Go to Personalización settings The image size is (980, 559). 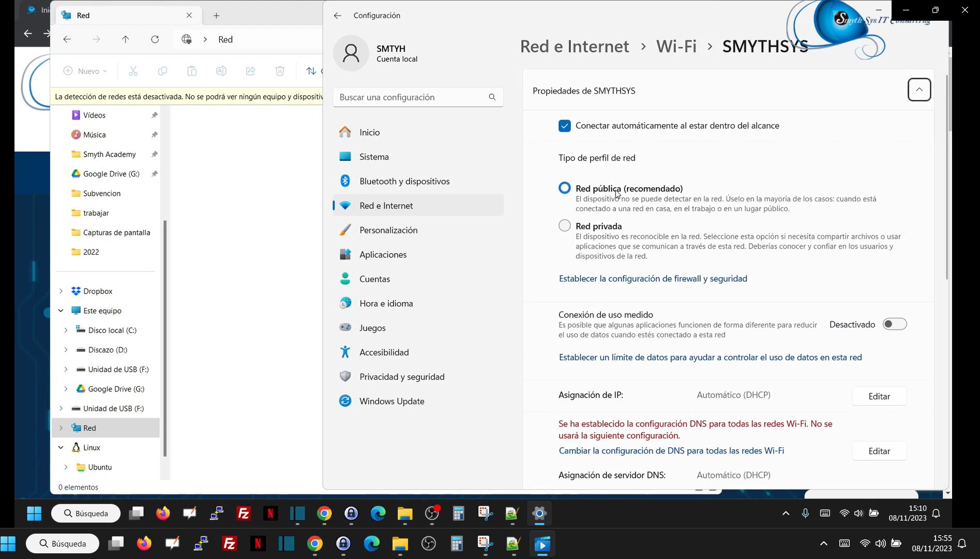coord(388,230)
